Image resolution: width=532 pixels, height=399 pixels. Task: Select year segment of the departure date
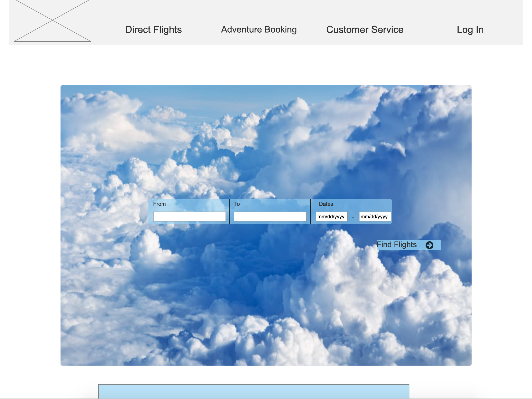pyautogui.click(x=339, y=217)
